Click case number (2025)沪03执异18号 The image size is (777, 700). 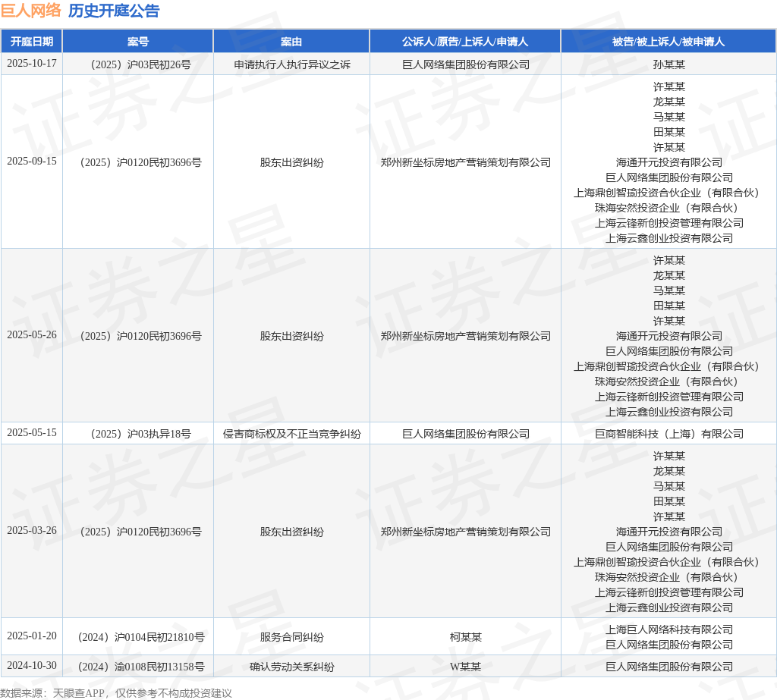140,434
